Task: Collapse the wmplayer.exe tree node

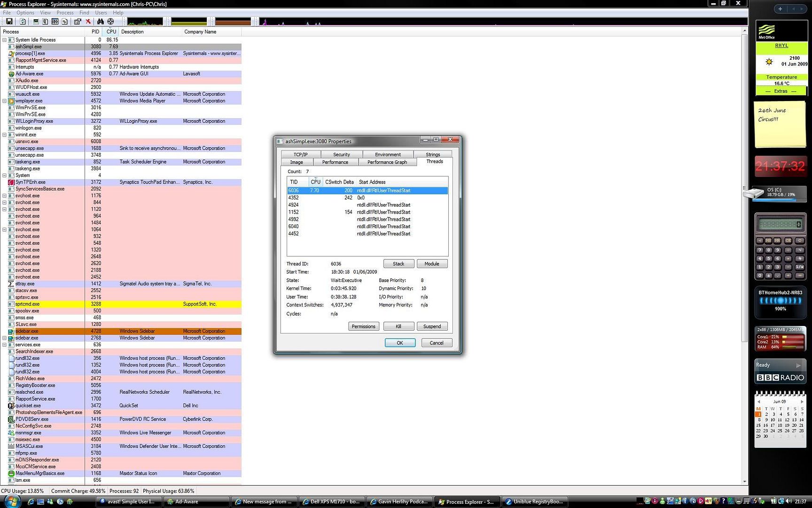Action: 5,101
